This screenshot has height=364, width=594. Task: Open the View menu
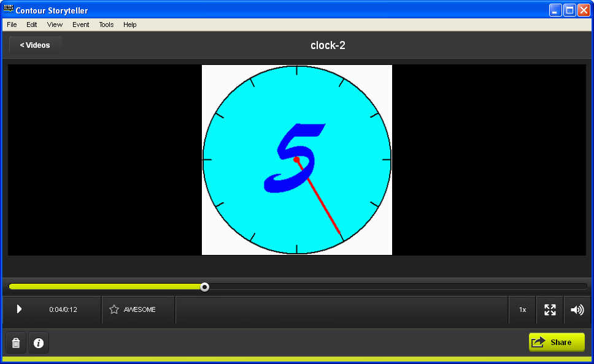[x=55, y=25]
